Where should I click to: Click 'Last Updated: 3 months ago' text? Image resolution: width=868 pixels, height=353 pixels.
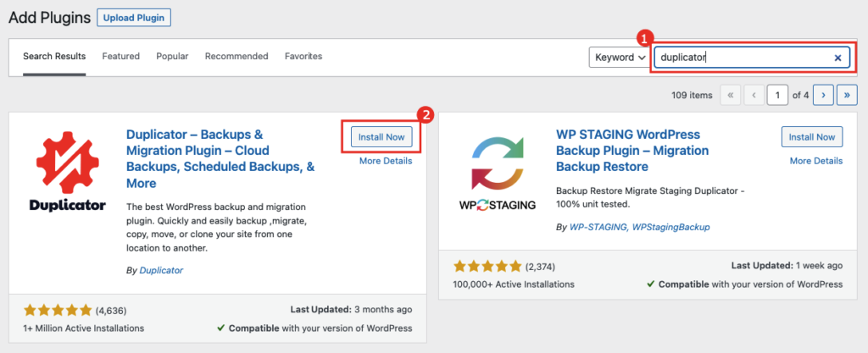[x=351, y=309]
